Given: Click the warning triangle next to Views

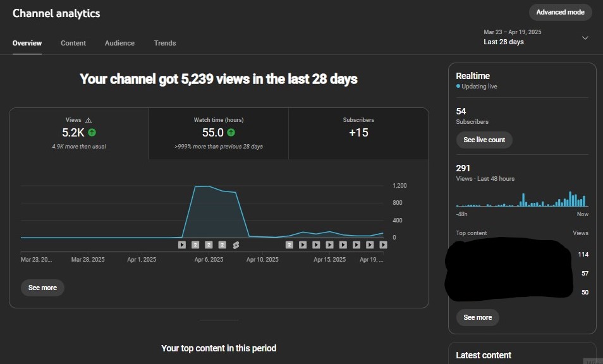Looking at the screenshot, I should [x=88, y=120].
